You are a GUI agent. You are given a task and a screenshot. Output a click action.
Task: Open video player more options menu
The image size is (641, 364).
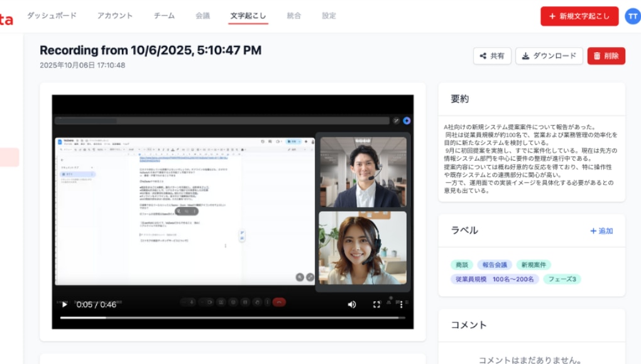[x=402, y=304]
